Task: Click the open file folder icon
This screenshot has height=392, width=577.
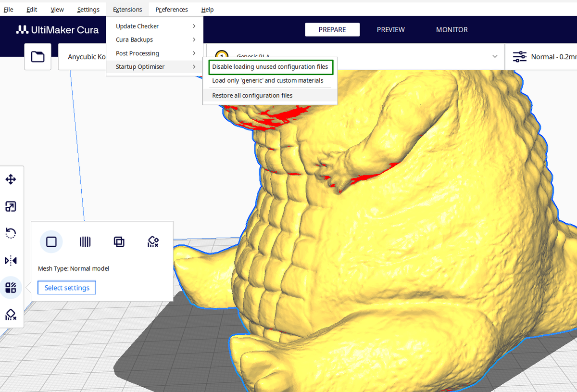Action: (x=38, y=57)
